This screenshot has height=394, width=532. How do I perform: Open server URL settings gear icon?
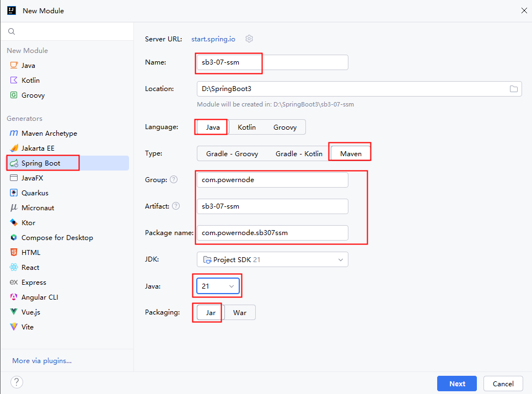point(249,39)
